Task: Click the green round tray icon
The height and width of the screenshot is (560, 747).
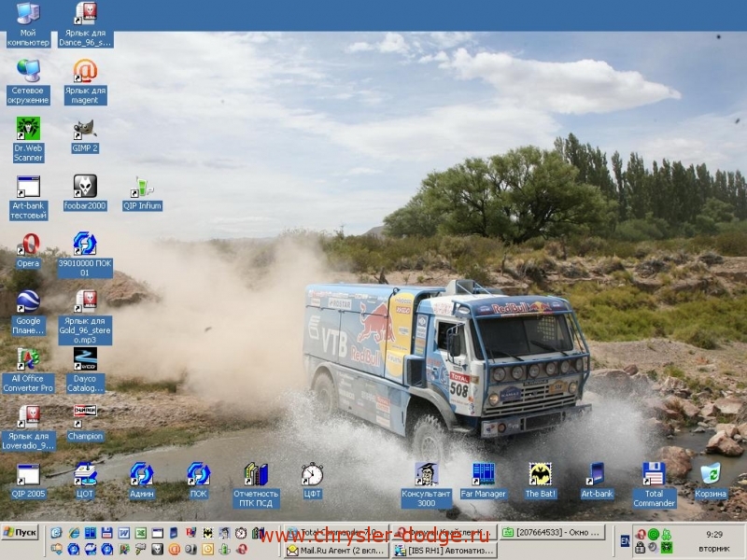Action: 653,534
